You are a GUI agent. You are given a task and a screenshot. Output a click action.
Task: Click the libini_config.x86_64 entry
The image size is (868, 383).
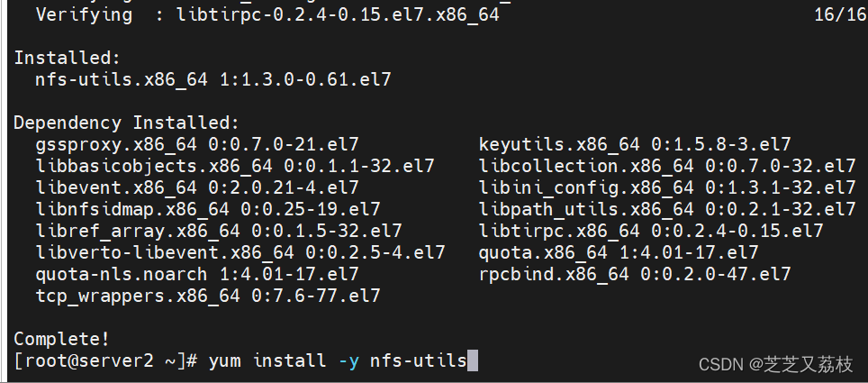(x=667, y=187)
